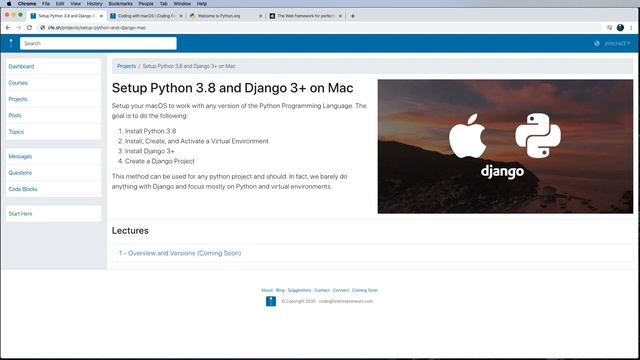
Task: Open Courses in the sidebar
Action: (18, 83)
